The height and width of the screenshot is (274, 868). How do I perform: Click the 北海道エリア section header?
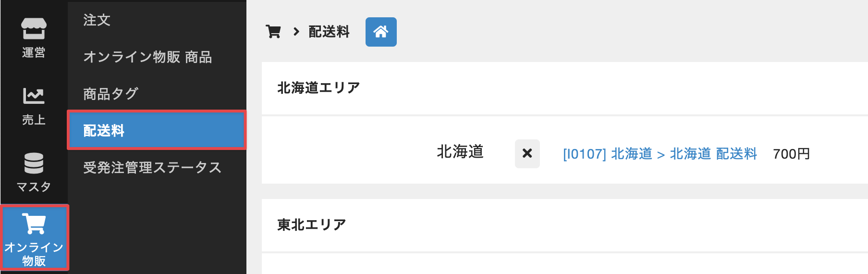pyautogui.click(x=318, y=88)
